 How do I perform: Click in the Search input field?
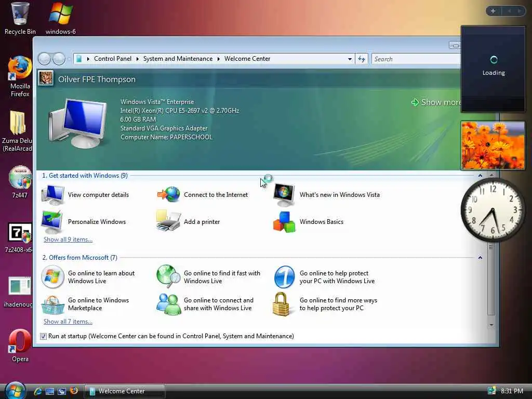pos(416,59)
